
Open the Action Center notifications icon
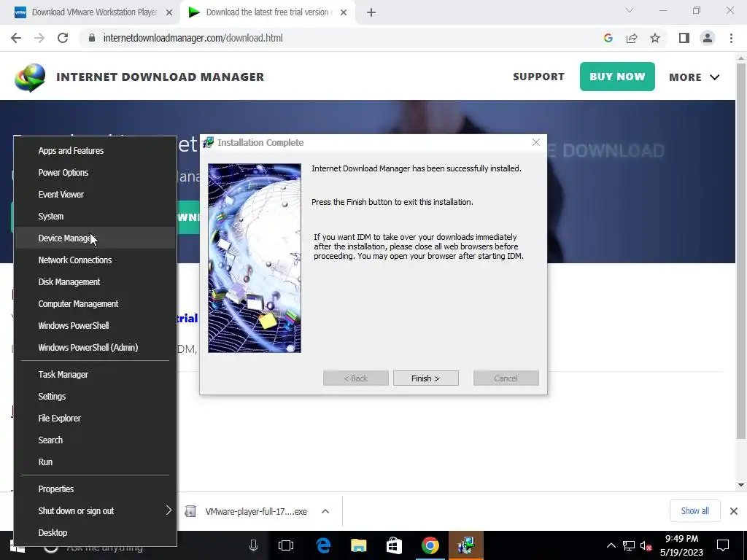(x=723, y=545)
